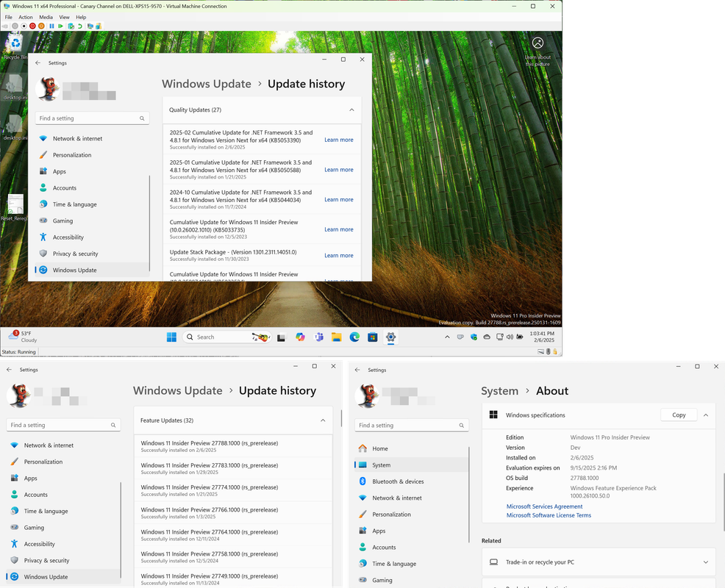Viewport: 725px width, 588px height.
Task: Click Windows Update breadcrumb in VM Settings window
Action: click(x=206, y=84)
